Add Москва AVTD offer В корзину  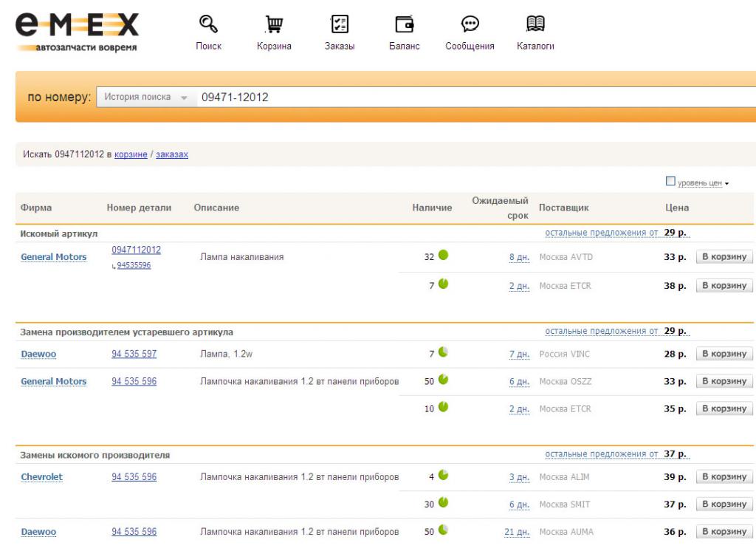[724, 257]
